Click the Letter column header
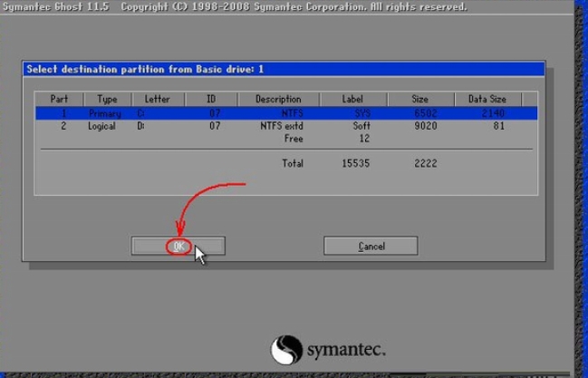 [x=158, y=99]
